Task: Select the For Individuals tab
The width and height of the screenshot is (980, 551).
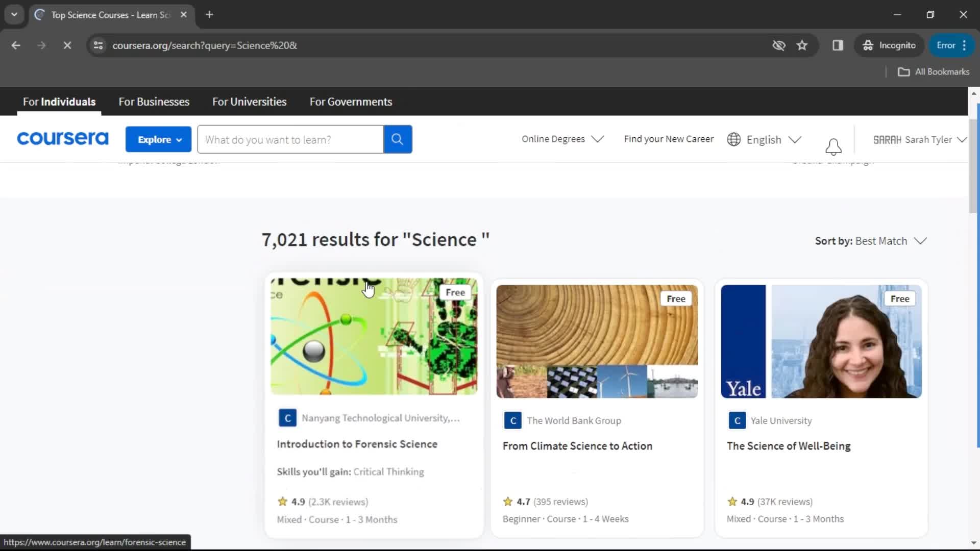Action: coord(59,102)
